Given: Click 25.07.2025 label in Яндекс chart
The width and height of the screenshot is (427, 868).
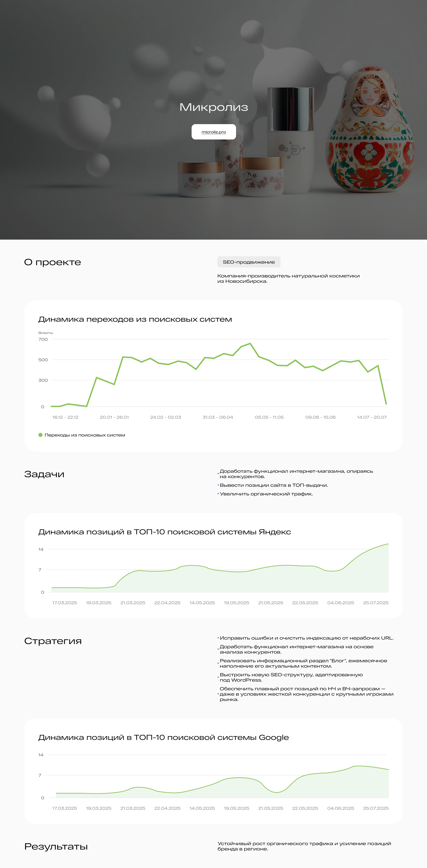Looking at the screenshot, I should click(376, 603).
